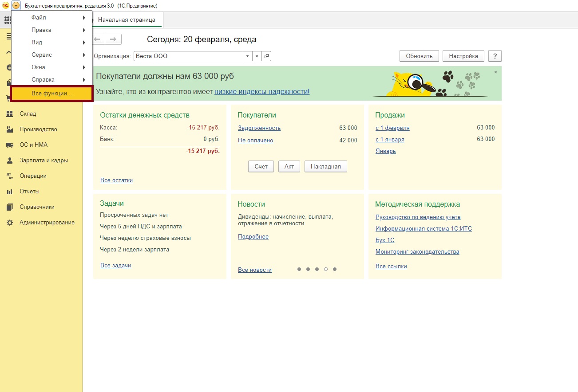Open the Отчеты bar chart icon

[x=9, y=192]
